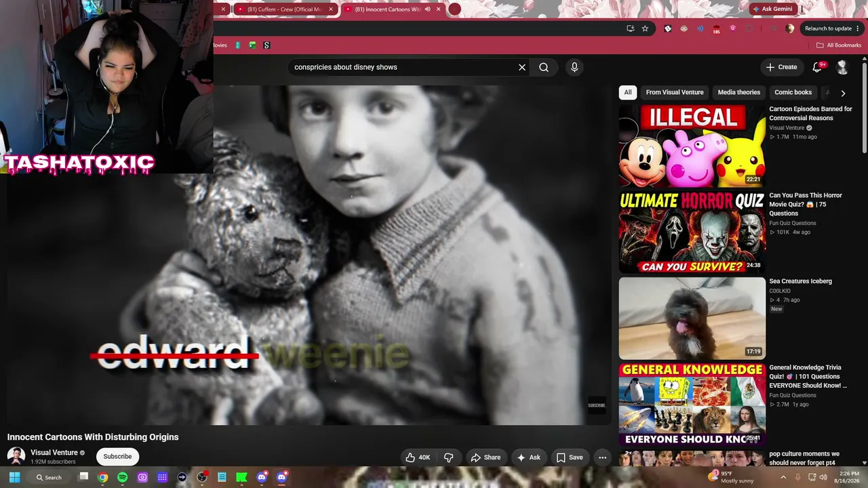868x488 pixels.
Task: Open General Knowledge Trivia Quiz video title
Action: coord(808,376)
